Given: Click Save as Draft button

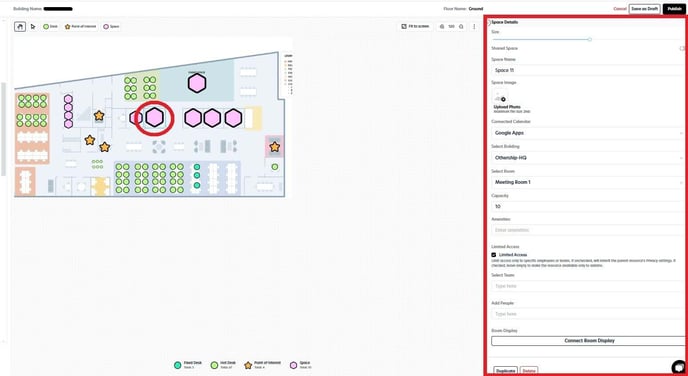Looking at the screenshot, I should pyautogui.click(x=644, y=9).
